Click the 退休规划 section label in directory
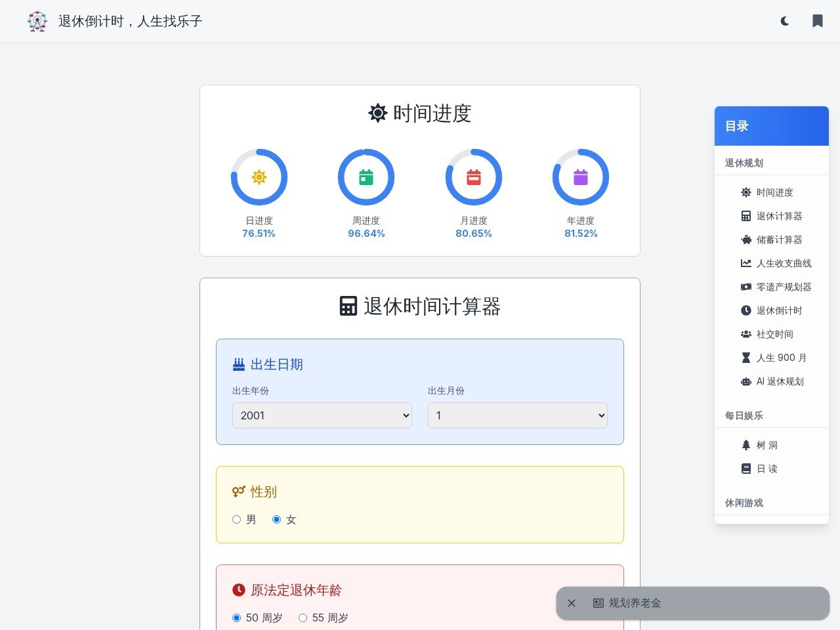840x630 pixels. [744, 163]
